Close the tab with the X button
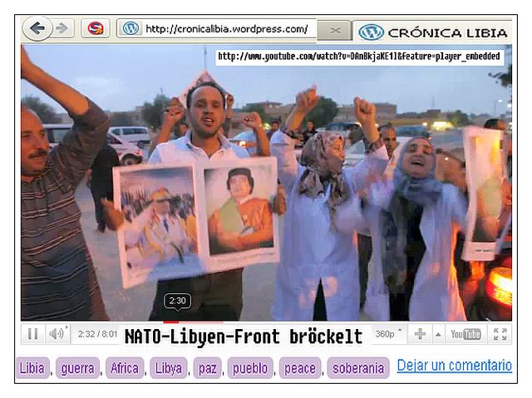The width and height of the screenshot is (532, 398). [335, 31]
